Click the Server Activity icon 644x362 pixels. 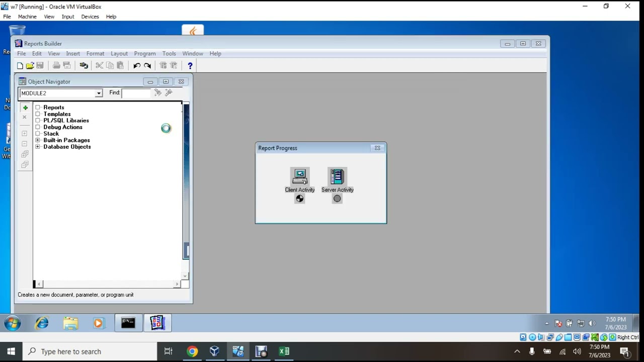337,177
